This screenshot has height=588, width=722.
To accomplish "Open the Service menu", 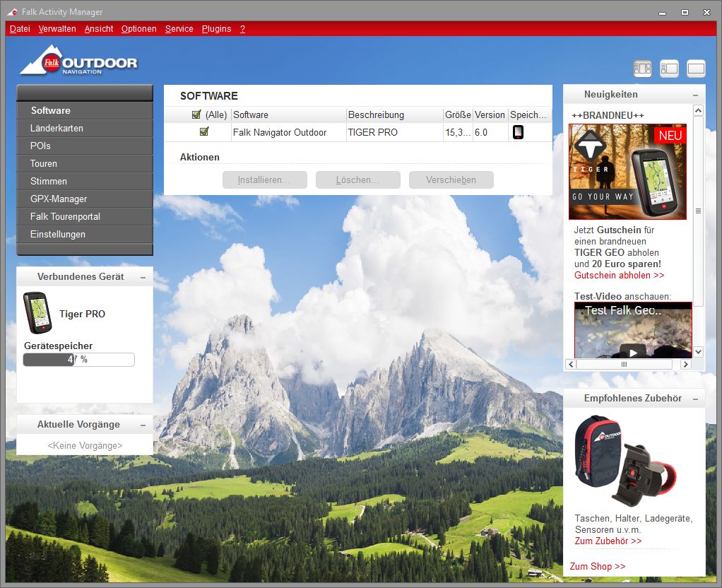I will 179,28.
